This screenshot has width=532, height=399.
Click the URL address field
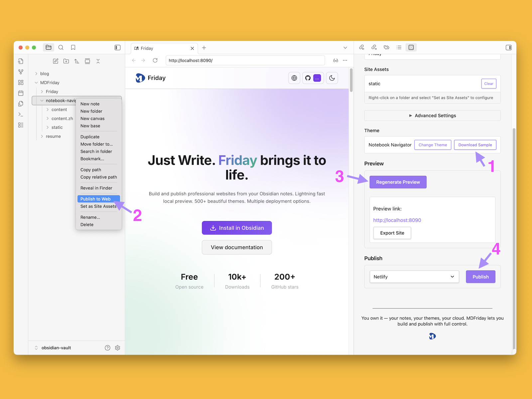click(x=245, y=61)
